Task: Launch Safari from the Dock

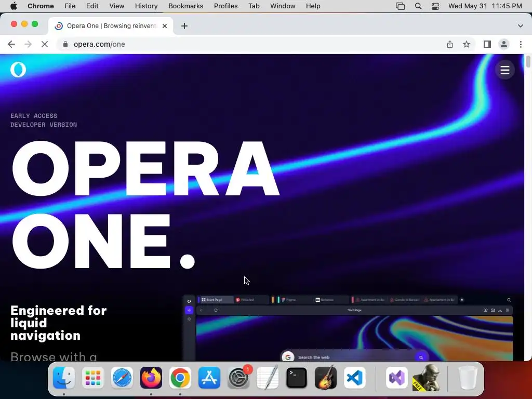Action: pyautogui.click(x=122, y=378)
